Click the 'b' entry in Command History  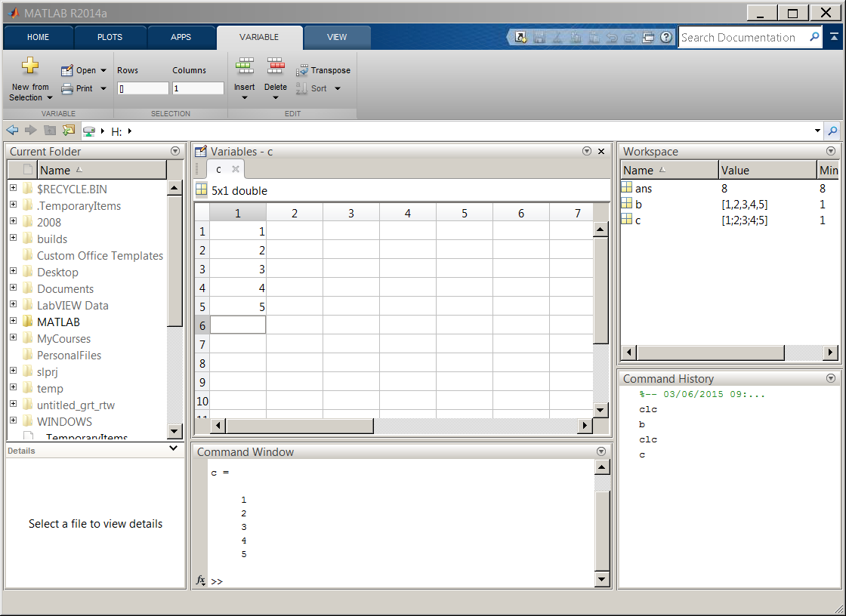(x=641, y=424)
